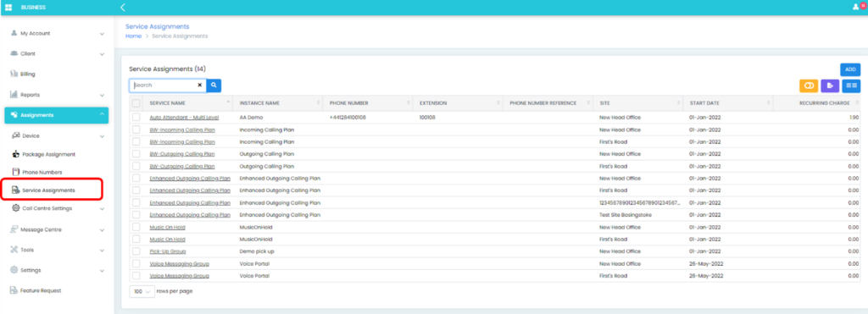This screenshot has width=868, height=314.
Task: Sort by Site column arrow
Action: point(678,102)
